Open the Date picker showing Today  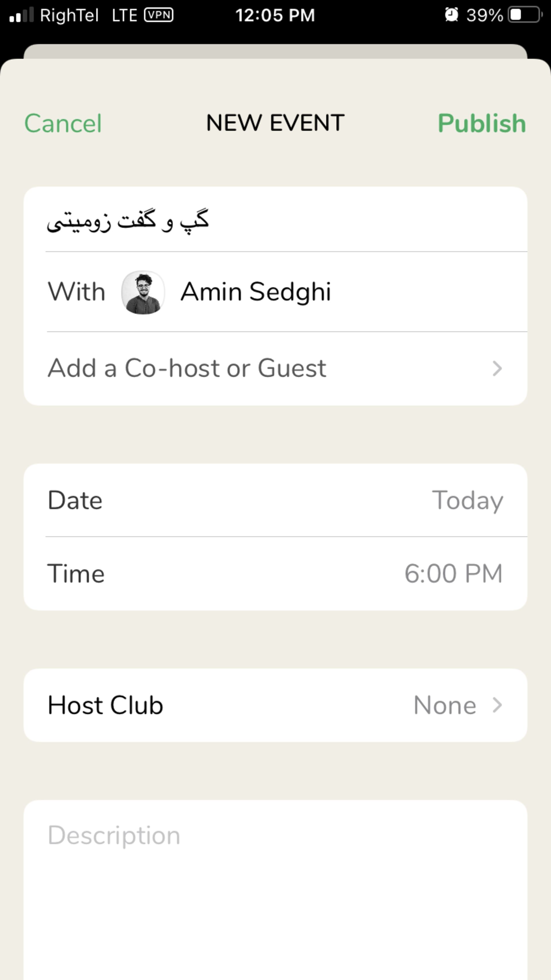(467, 500)
